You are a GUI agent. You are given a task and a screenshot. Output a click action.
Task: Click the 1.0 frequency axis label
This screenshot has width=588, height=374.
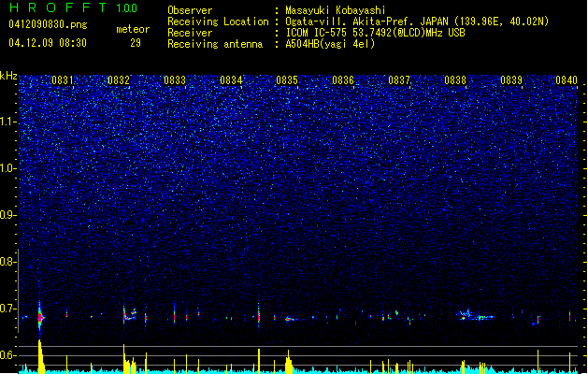(8, 168)
